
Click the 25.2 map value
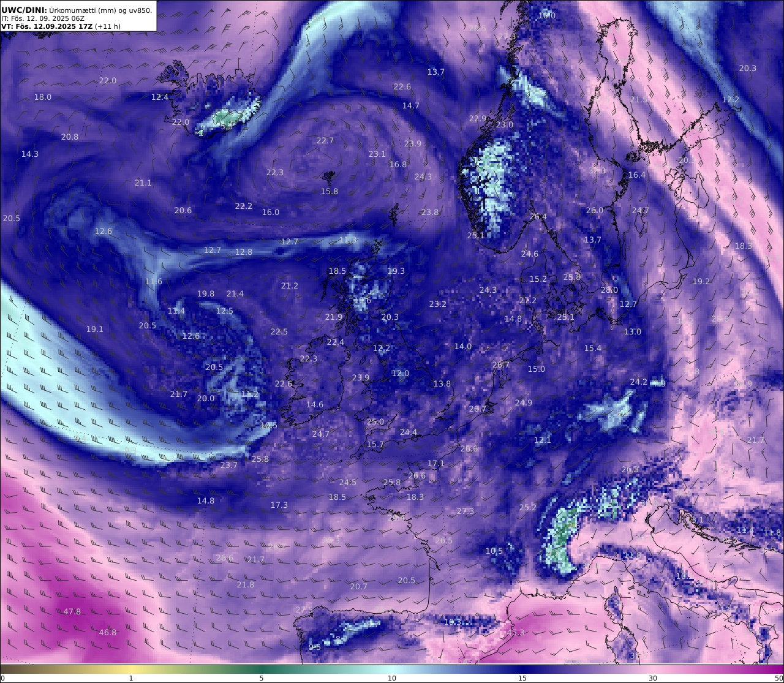[528, 508]
